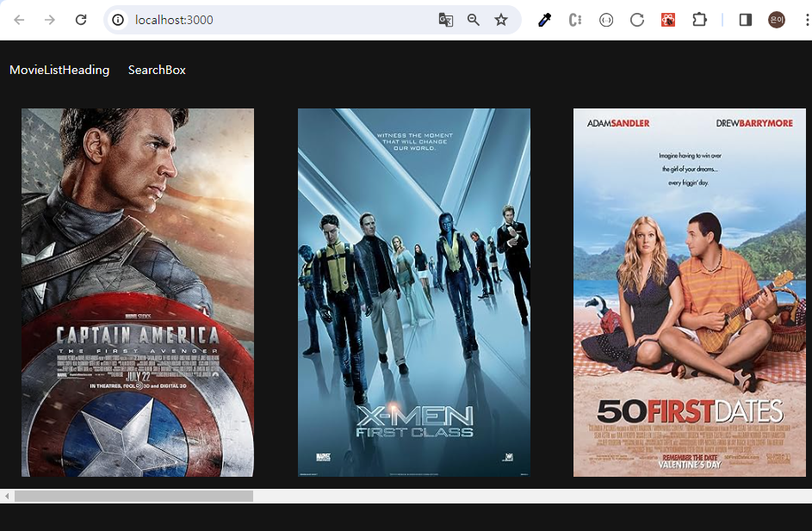
Task: Open the zoom magnifier icon in address bar
Action: (x=474, y=20)
